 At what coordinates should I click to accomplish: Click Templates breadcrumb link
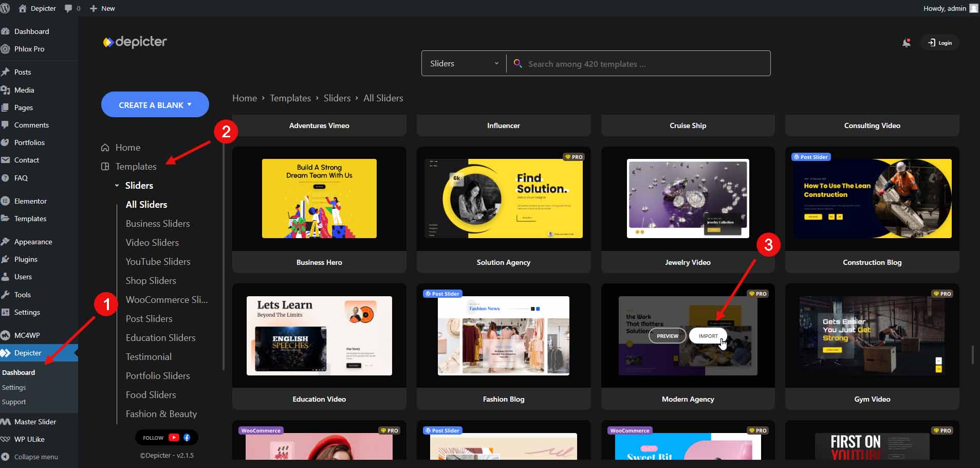point(290,98)
